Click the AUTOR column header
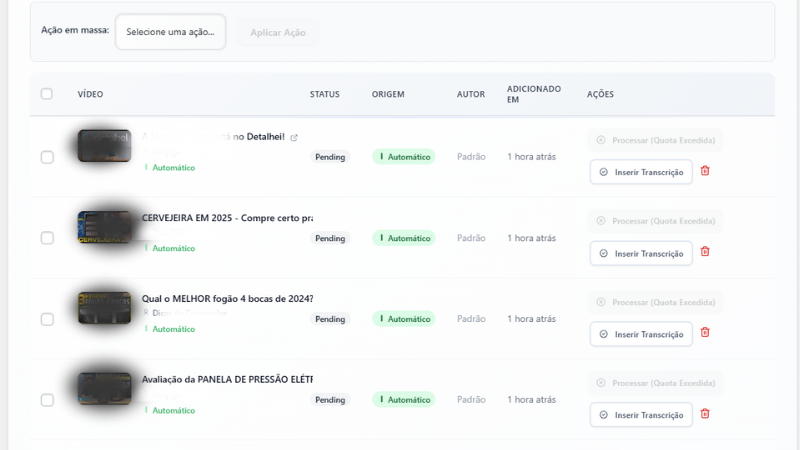 click(471, 94)
